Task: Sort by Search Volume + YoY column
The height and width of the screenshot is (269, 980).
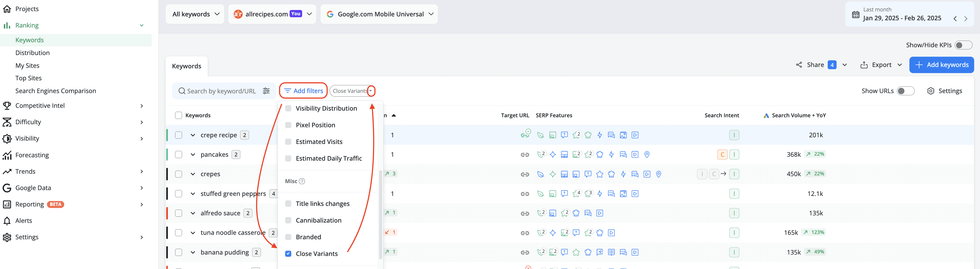Action: [x=799, y=116]
